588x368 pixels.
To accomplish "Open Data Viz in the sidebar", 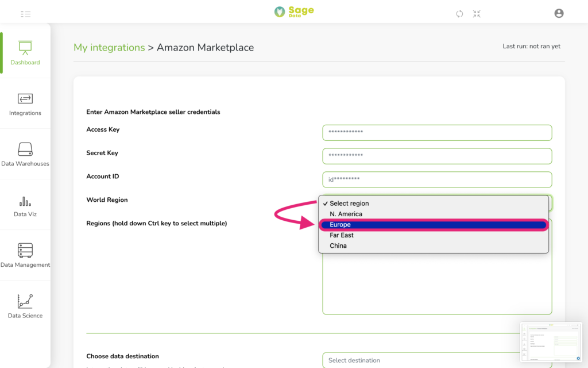I will (x=25, y=206).
